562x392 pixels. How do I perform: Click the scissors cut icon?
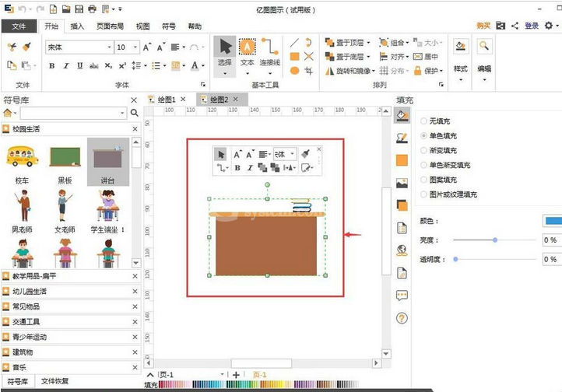click(12, 47)
